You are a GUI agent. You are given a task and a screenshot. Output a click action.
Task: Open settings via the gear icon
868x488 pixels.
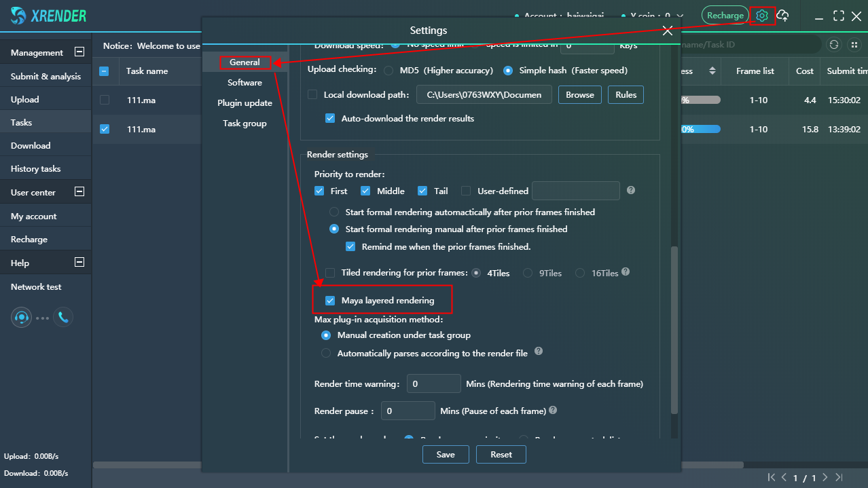762,16
